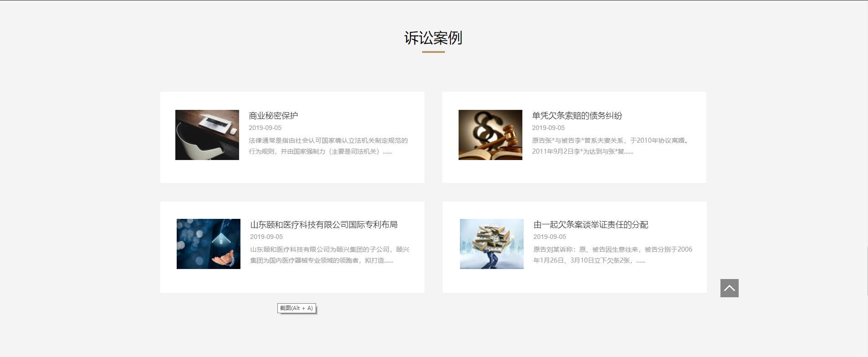
Task: Click the 诉讼案例 section heading
Action: [433, 38]
